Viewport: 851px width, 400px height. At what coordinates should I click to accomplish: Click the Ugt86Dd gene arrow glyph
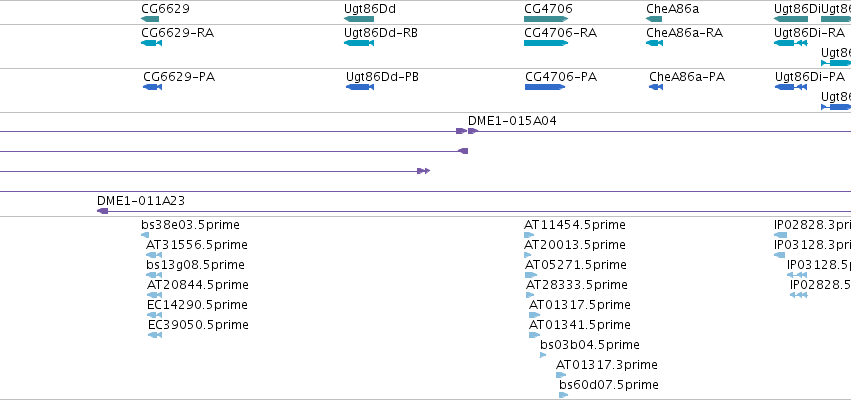click(x=359, y=19)
